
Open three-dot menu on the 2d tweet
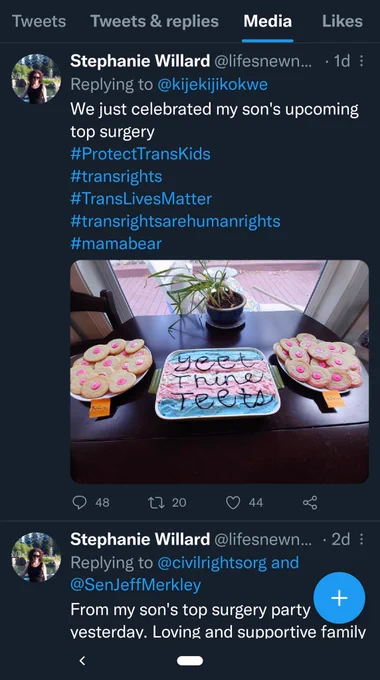click(x=361, y=539)
